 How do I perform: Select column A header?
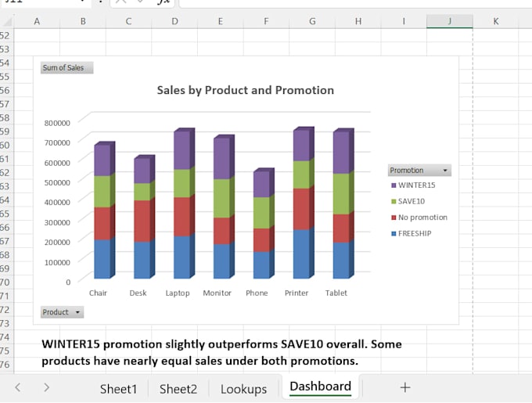click(x=37, y=21)
